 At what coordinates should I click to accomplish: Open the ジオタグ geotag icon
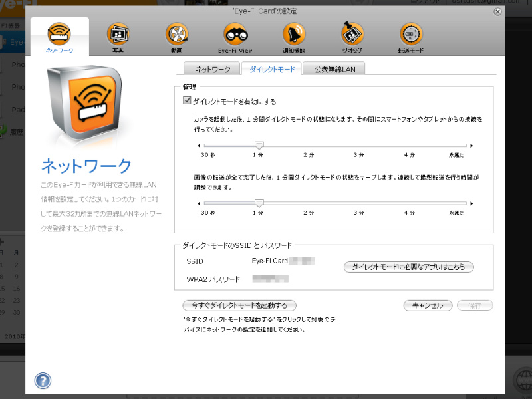(352, 35)
